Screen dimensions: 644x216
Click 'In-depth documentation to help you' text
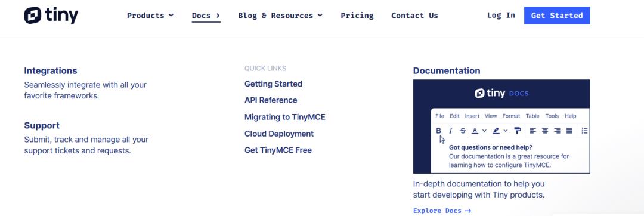tap(479, 184)
